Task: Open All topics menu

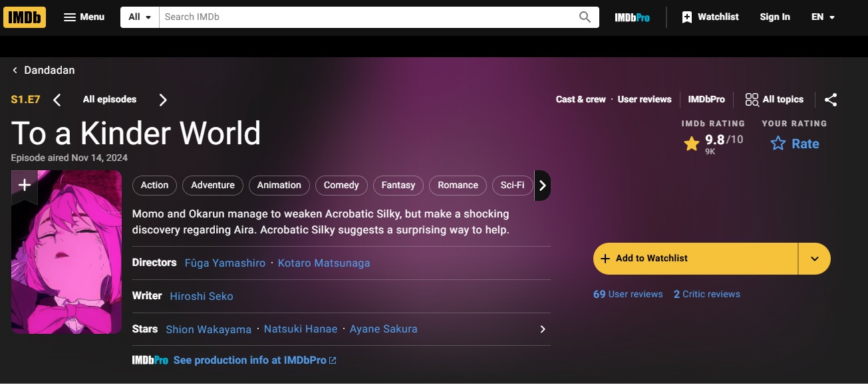Action: pos(774,100)
